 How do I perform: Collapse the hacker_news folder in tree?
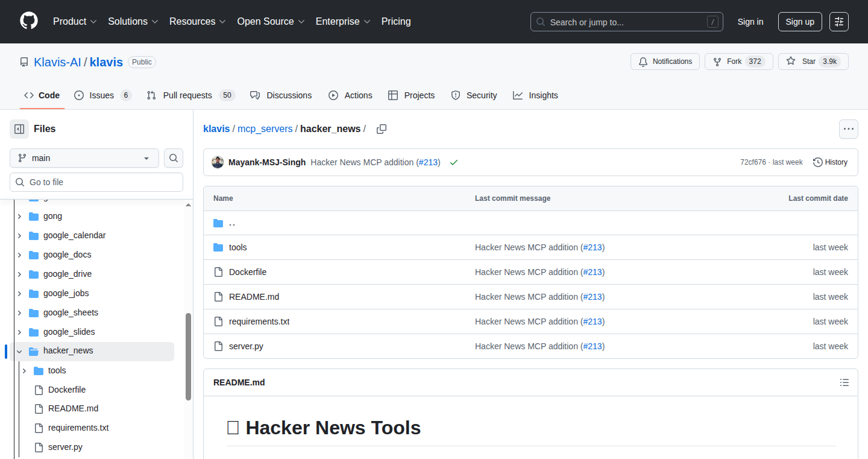(19, 351)
